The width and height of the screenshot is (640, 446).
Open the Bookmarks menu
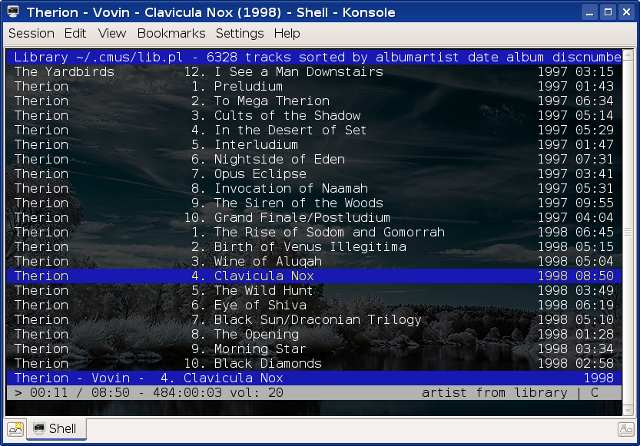[x=171, y=33]
